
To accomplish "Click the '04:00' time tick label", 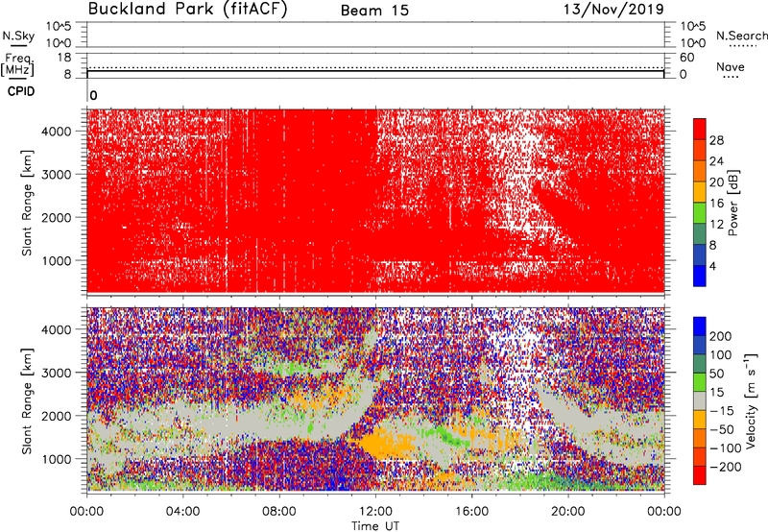I will pyautogui.click(x=183, y=512).
